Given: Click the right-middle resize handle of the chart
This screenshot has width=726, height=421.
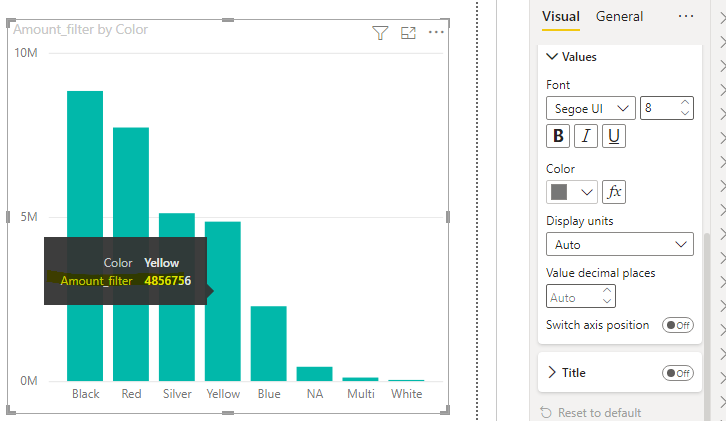Looking at the screenshot, I should tap(448, 217).
